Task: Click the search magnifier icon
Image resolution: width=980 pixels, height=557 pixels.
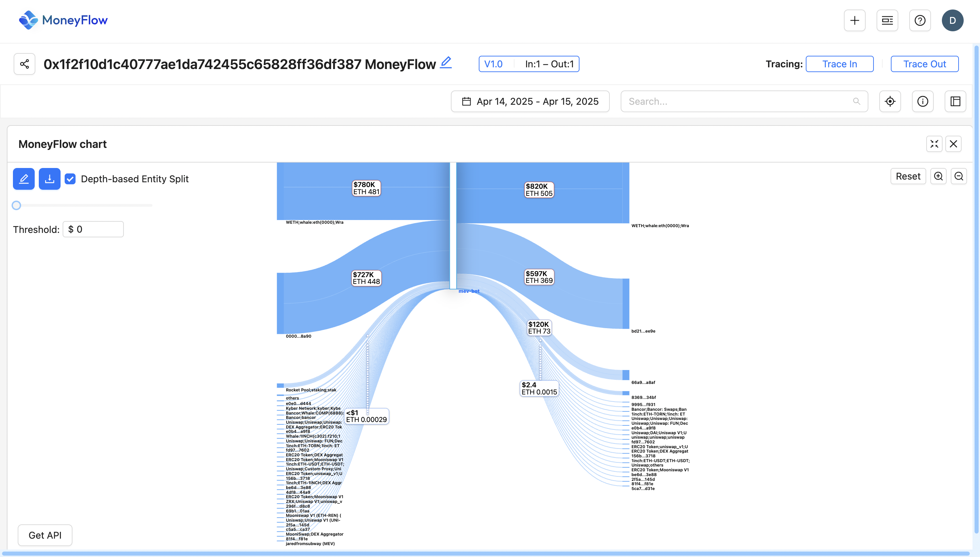Action: [x=857, y=101]
